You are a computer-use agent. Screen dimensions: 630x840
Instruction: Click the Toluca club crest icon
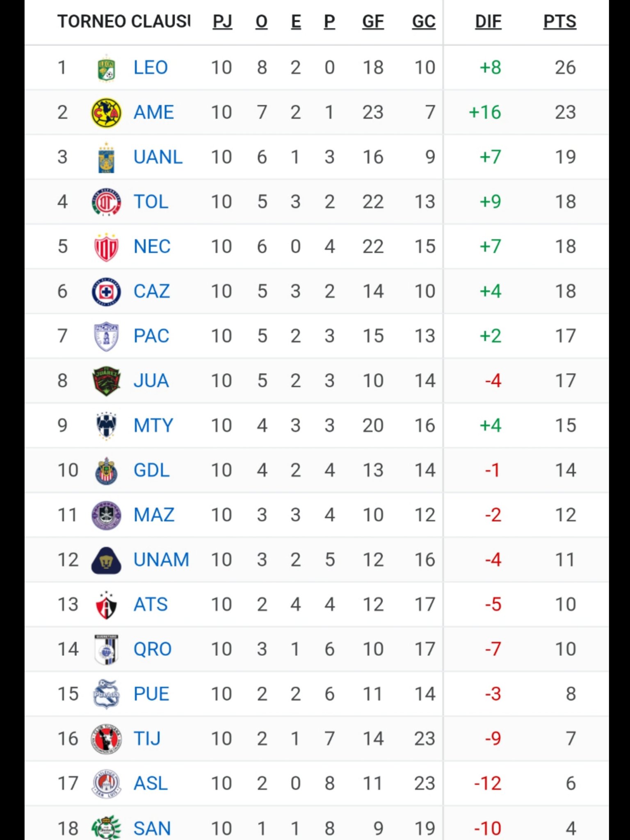tap(106, 202)
